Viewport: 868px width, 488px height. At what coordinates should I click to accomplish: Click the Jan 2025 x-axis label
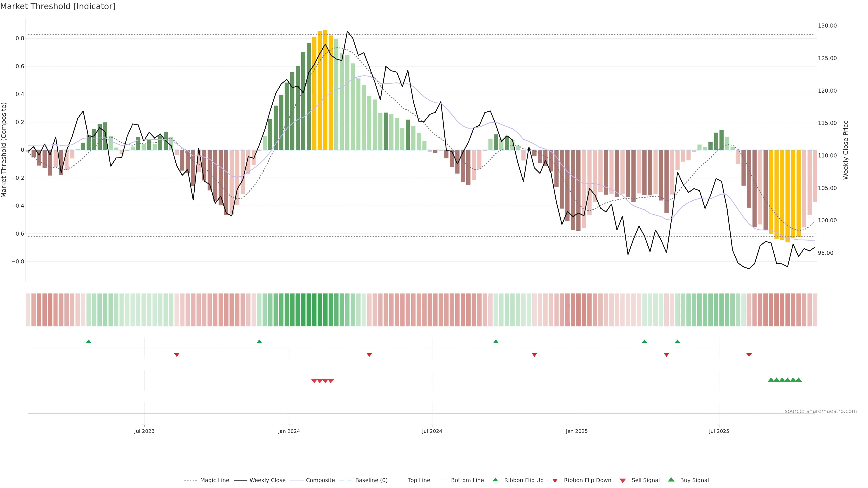point(577,431)
